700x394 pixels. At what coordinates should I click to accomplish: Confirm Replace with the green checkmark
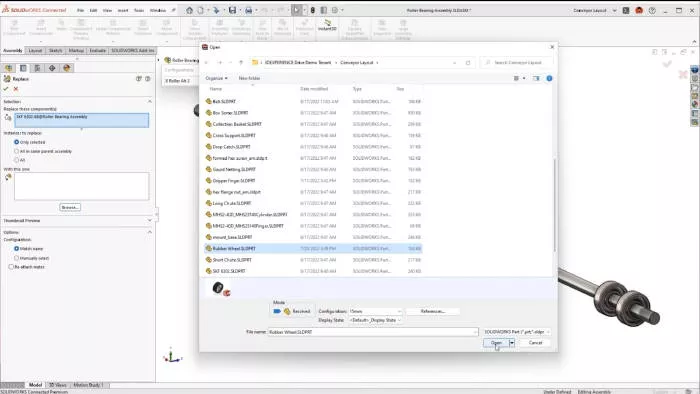coord(6,89)
